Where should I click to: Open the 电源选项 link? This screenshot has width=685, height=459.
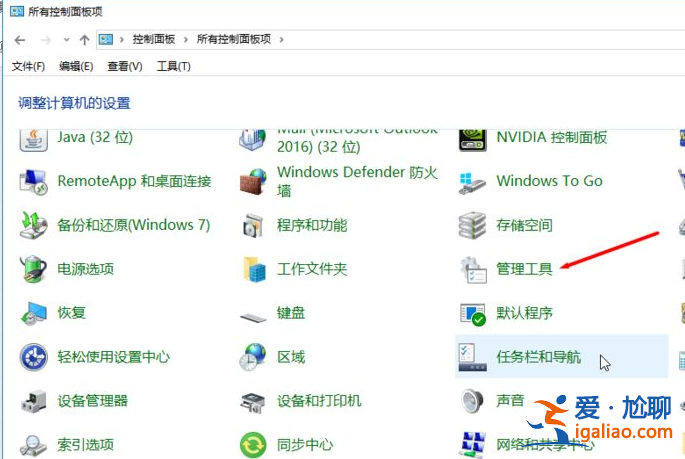click(x=86, y=269)
